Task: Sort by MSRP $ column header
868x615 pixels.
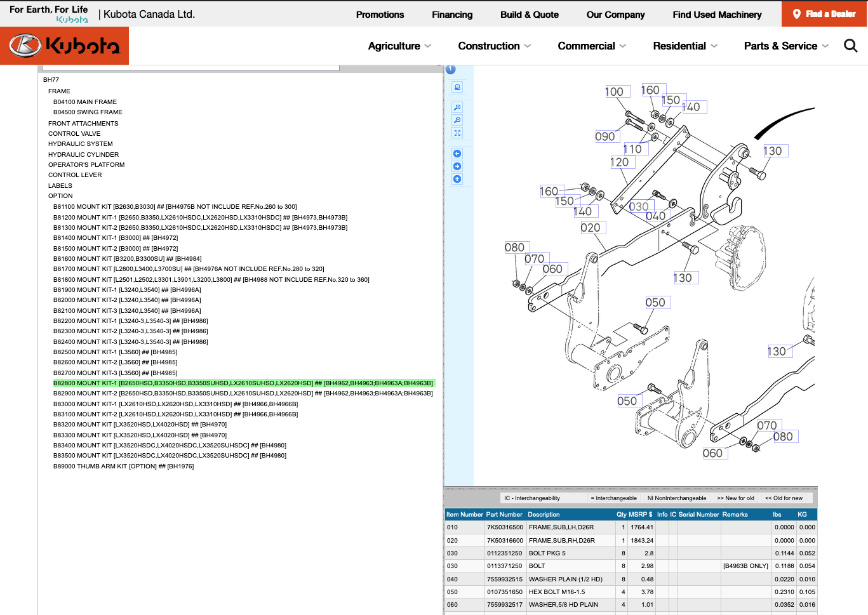Action: tap(641, 515)
